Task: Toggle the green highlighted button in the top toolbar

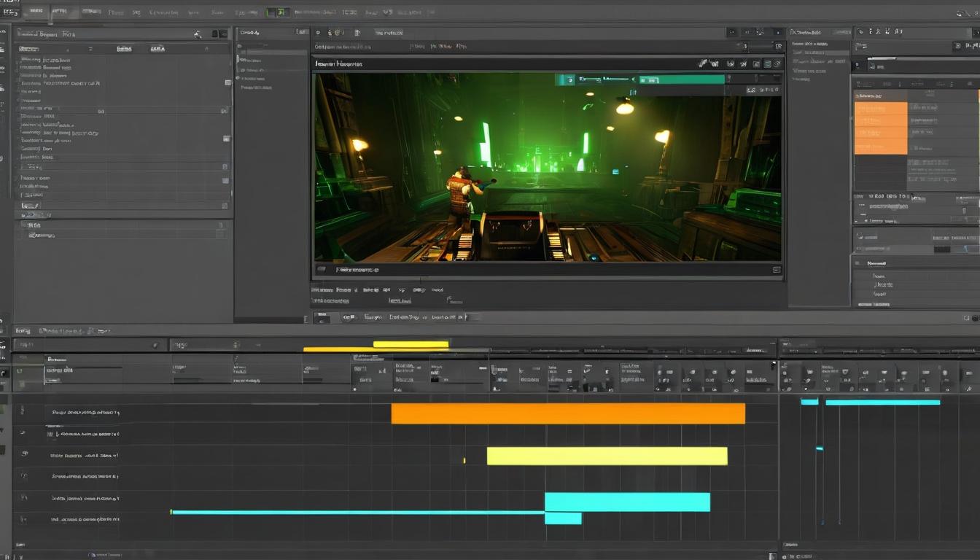Action: coord(276,12)
